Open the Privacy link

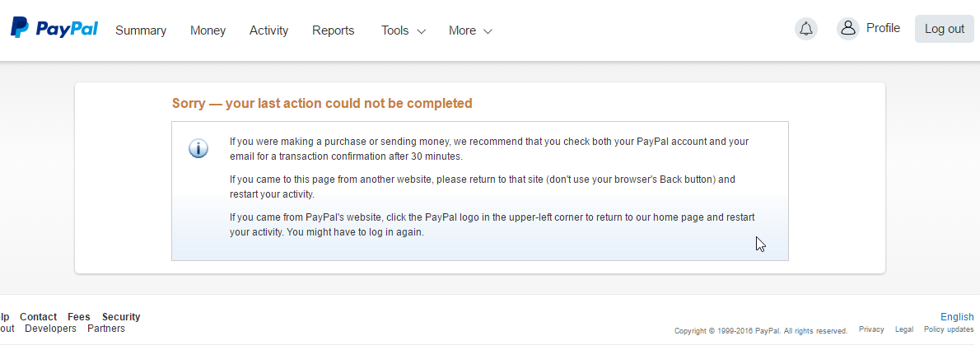[x=871, y=329]
